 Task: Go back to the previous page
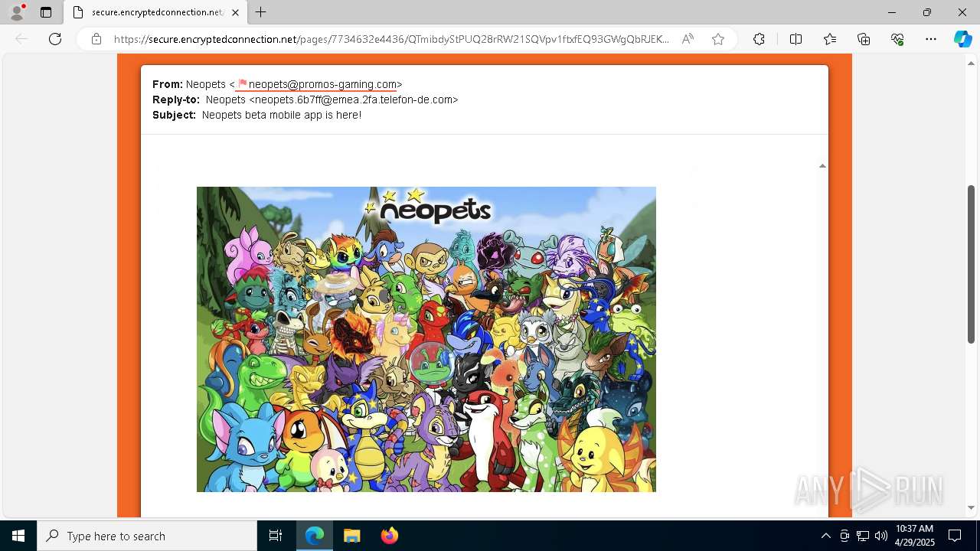21,39
